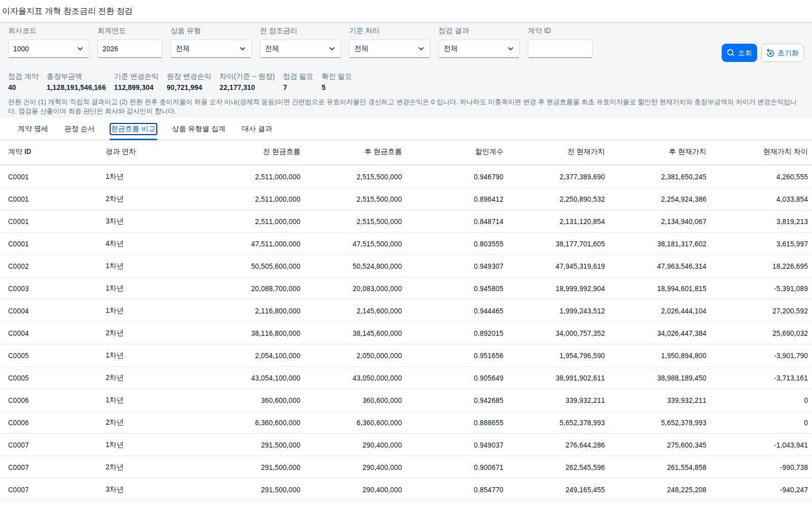Expand the 기준 처리 dropdown
Screen dimensions: 812x508
(x=390, y=49)
